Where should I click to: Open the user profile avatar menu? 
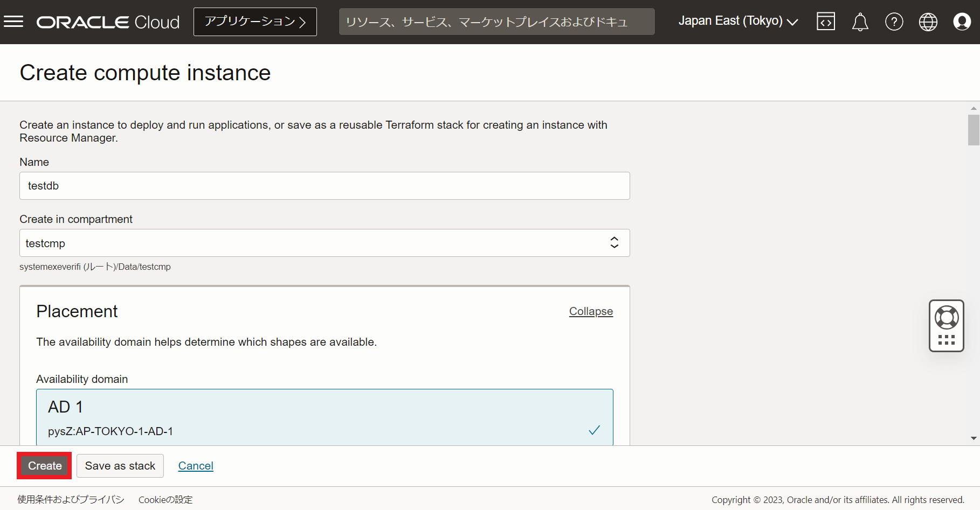(962, 22)
